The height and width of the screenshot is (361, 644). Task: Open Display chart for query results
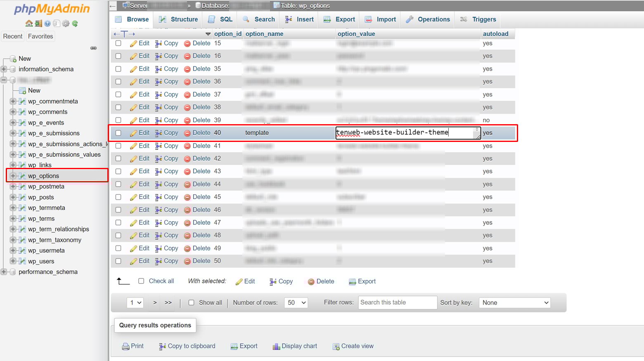[294, 346]
